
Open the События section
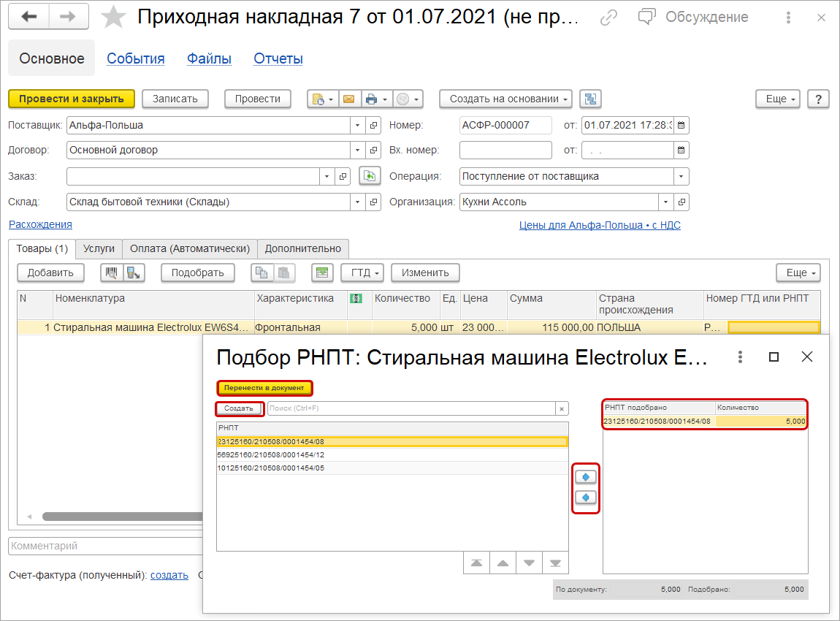[136, 58]
